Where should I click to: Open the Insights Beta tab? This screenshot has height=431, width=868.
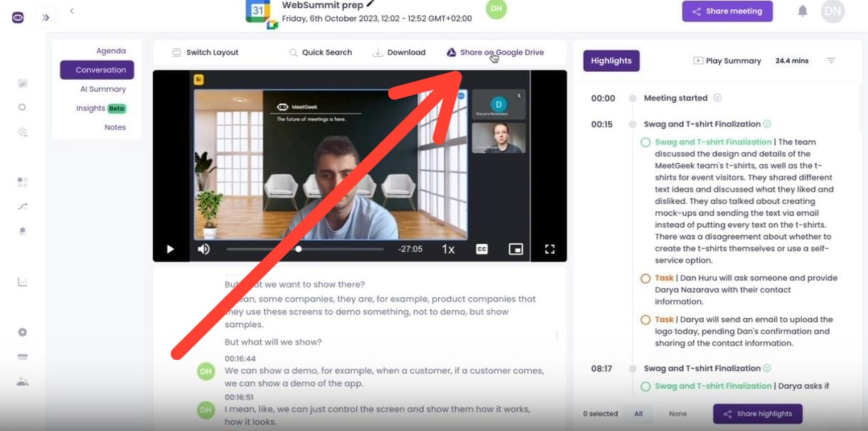tap(101, 108)
